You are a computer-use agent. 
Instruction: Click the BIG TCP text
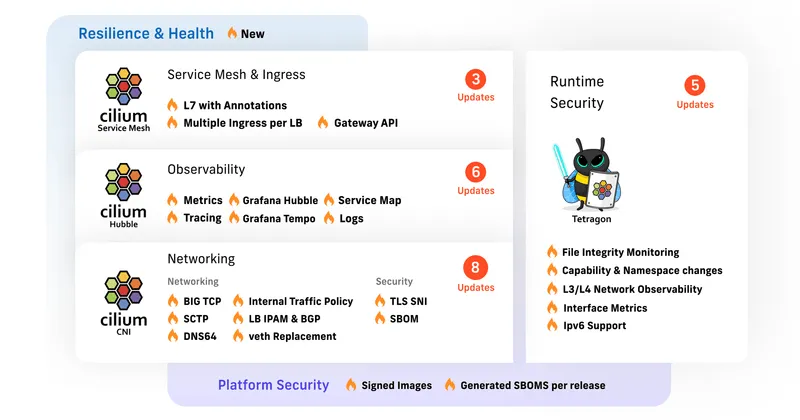[x=202, y=301]
